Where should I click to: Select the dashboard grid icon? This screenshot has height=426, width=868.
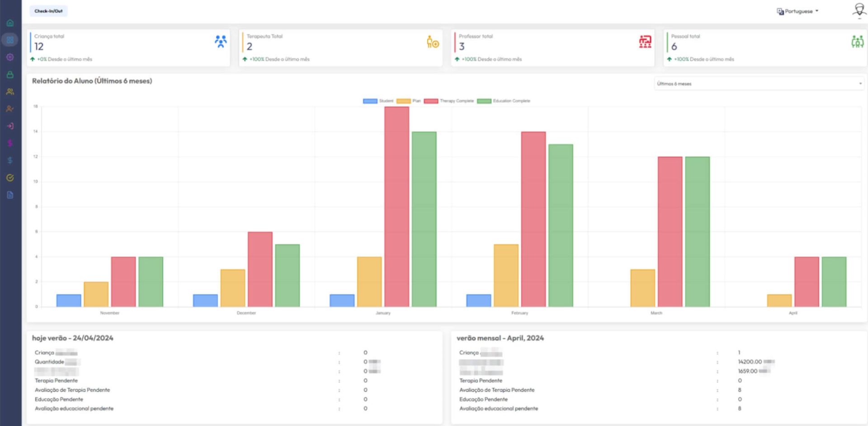pos(10,40)
